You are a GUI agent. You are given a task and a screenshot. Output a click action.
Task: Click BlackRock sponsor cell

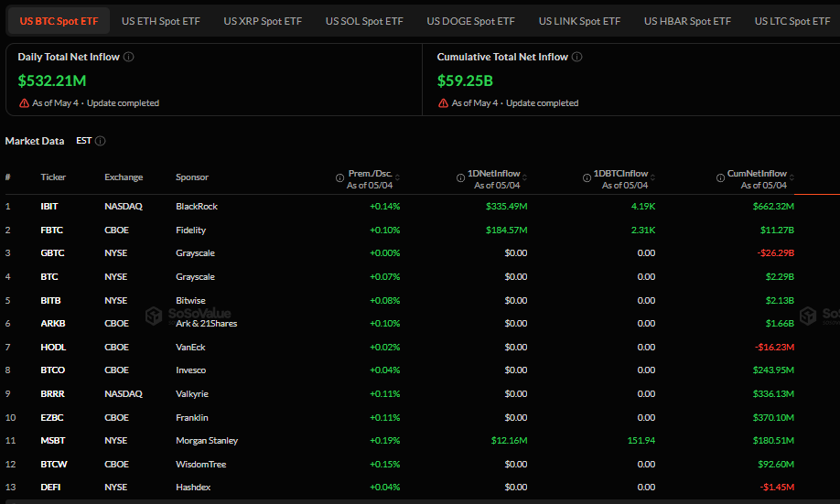click(197, 206)
